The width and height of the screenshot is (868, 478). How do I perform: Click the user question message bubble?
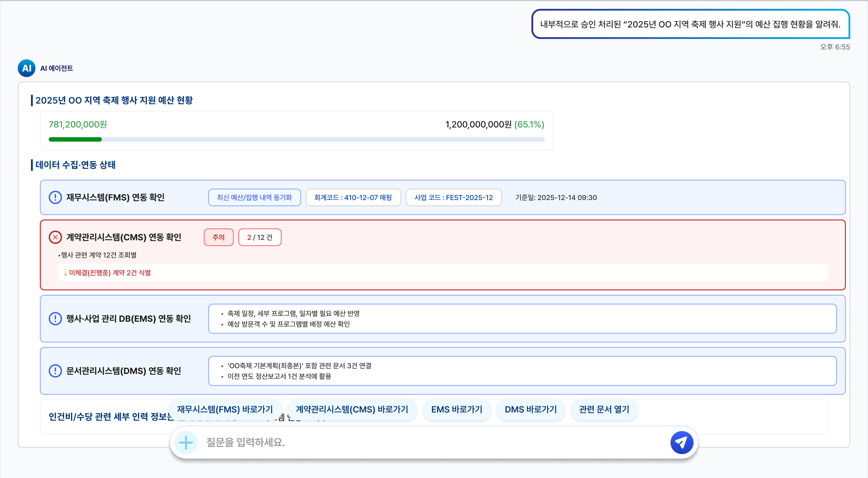click(690, 24)
